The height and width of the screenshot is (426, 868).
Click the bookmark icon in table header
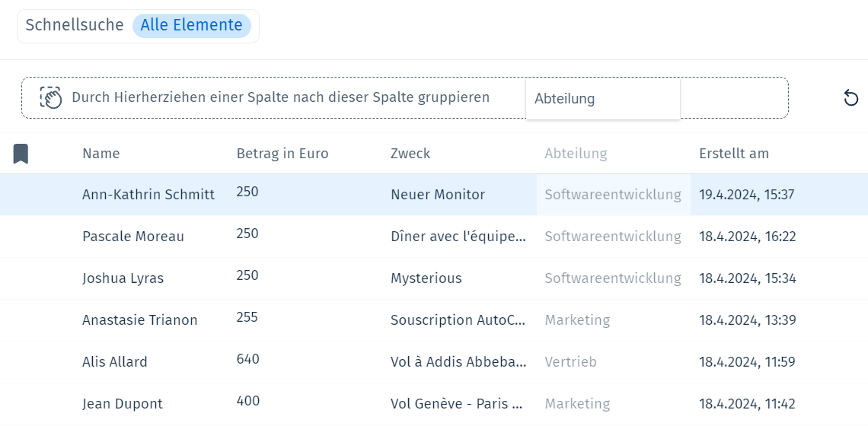point(21,154)
